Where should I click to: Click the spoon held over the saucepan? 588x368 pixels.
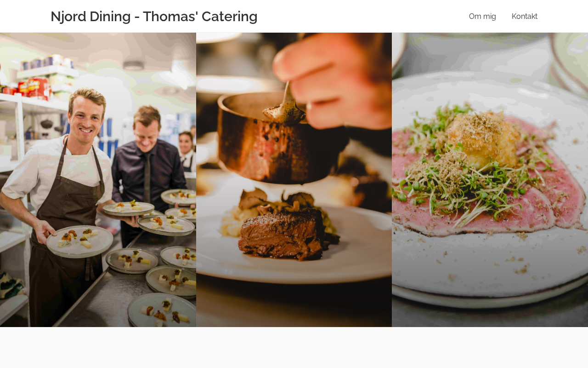click(x=285, y=108)
